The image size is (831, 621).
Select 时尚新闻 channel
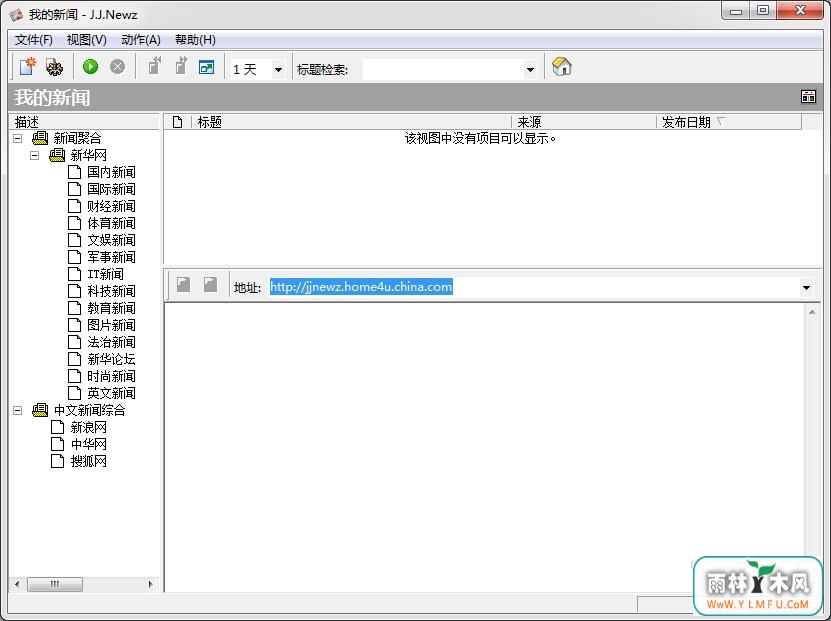tap(111, 376)
